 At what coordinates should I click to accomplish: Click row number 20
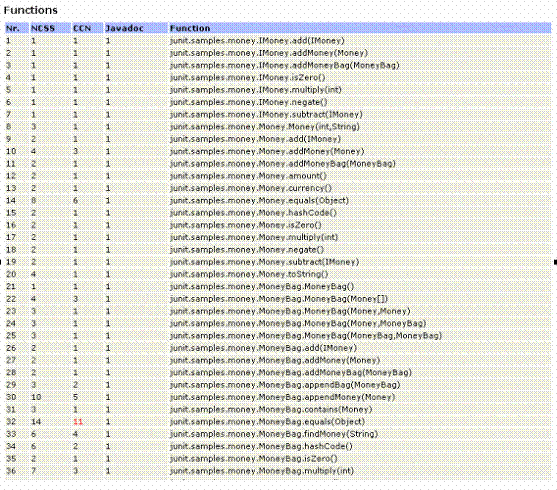(x=11, y=274)
